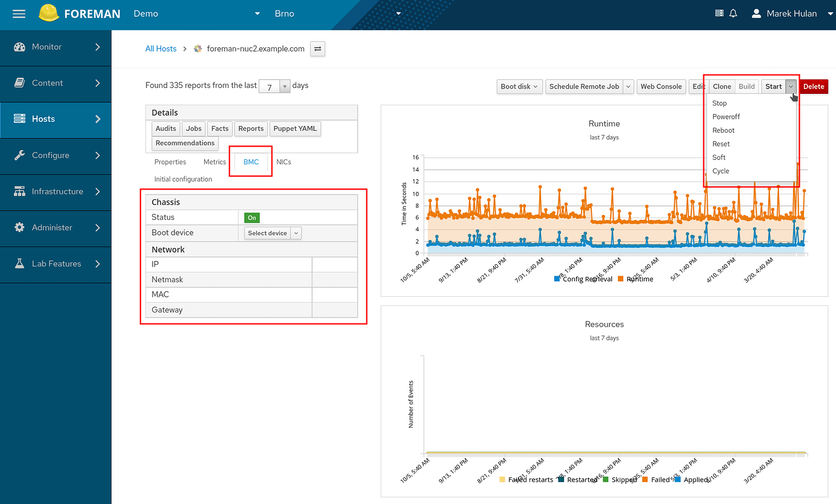Viewport: 836px width, 504px height.
Task: Choose Reboot from the power menu
Action: (x=723, y=130)
